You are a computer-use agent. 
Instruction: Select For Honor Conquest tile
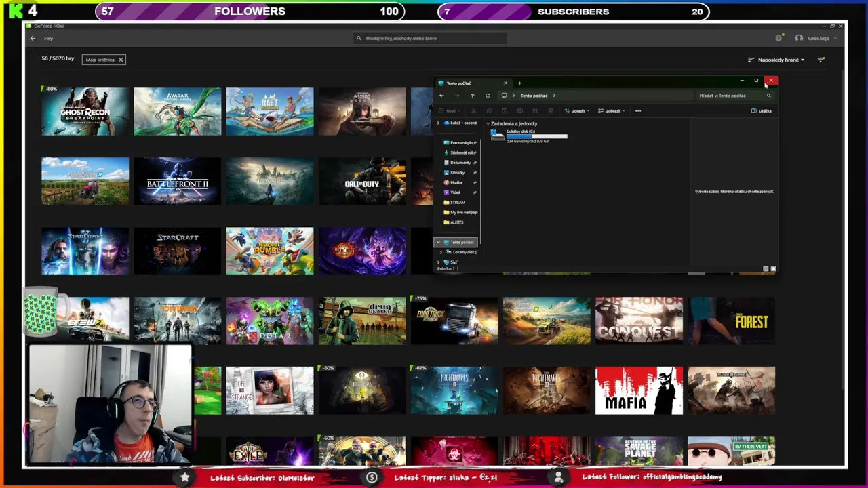point(639,321)
